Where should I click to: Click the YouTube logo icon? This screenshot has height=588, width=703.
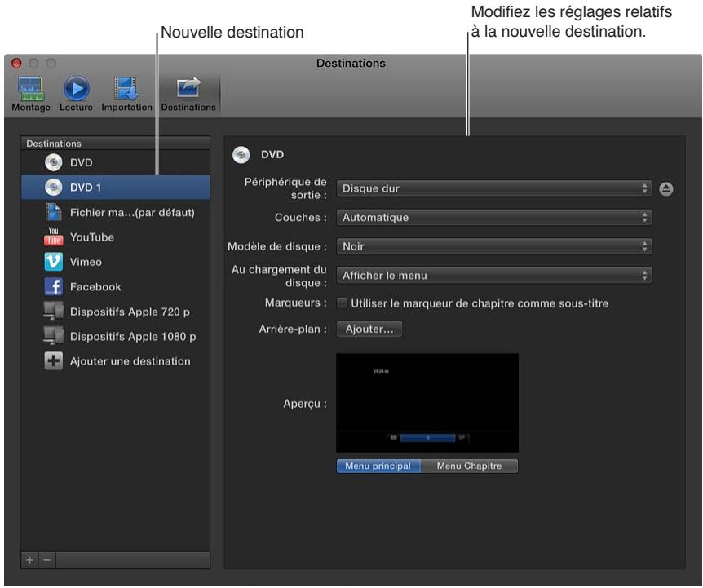pyautogui.click(x=54, y=237)
